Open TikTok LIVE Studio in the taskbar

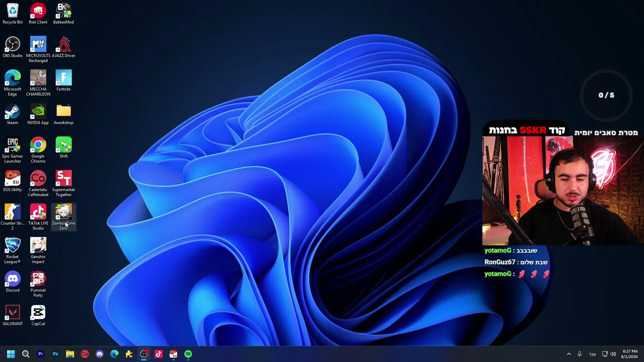158,354
